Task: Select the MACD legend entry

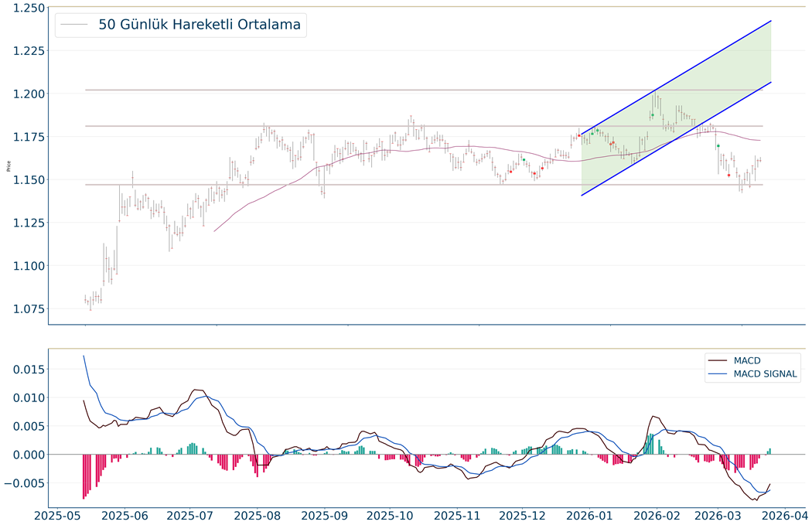Action: (747, 360)
